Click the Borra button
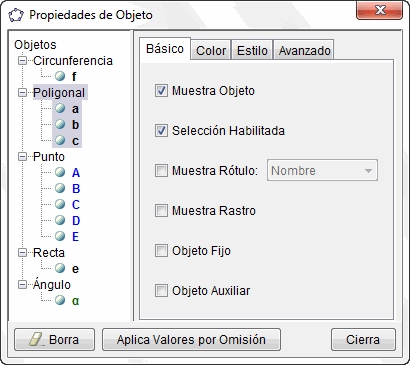Image resolution: width=410 pixels, height=365 pixels. (54, 340)
